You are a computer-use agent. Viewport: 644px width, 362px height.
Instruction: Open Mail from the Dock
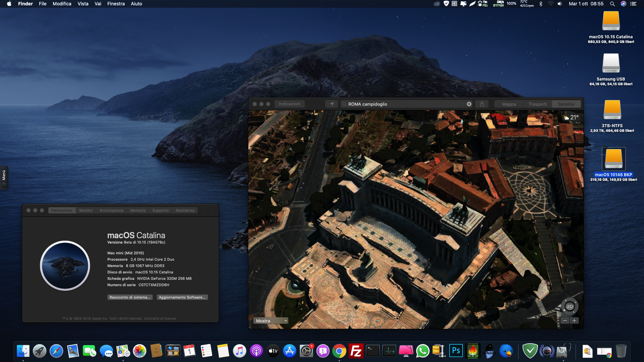(x=73, y=351)
